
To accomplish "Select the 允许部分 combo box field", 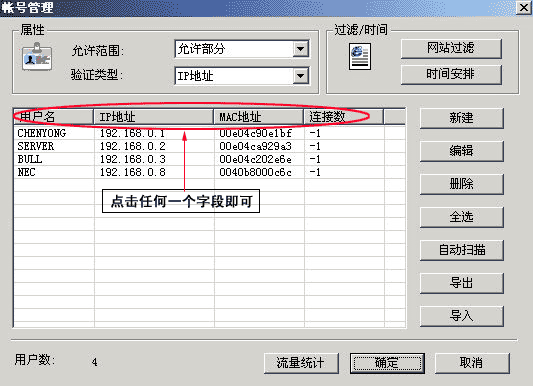I will pos(242,49).
